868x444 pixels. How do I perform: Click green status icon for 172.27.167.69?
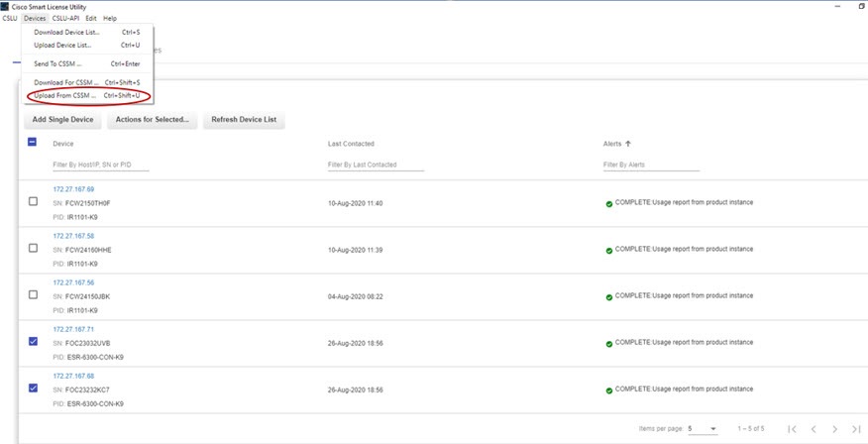click(x=608, y=203)
